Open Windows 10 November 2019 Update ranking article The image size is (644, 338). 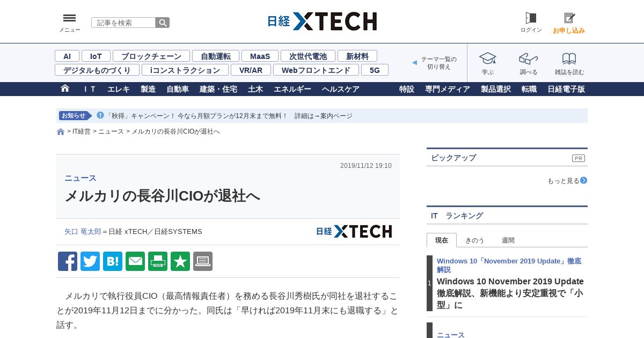click(x=510, y=293)
